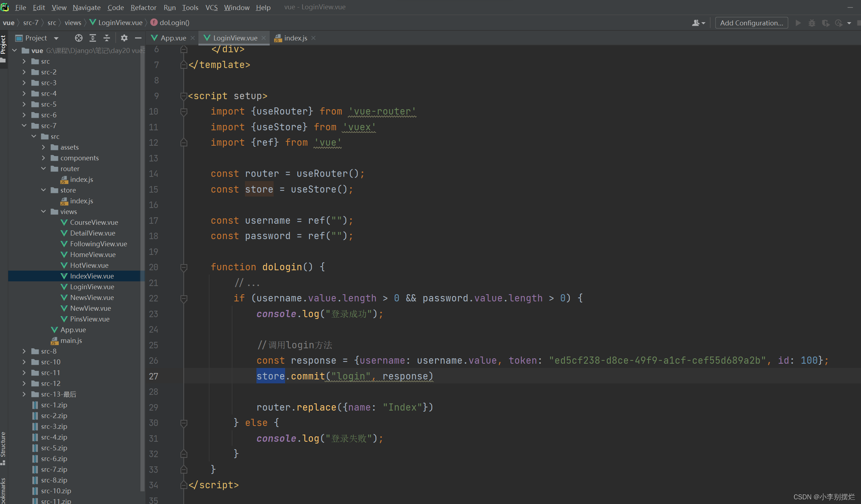Collapse the store folder
This screenshot has width=861, height=504.
tap(43, 190)
